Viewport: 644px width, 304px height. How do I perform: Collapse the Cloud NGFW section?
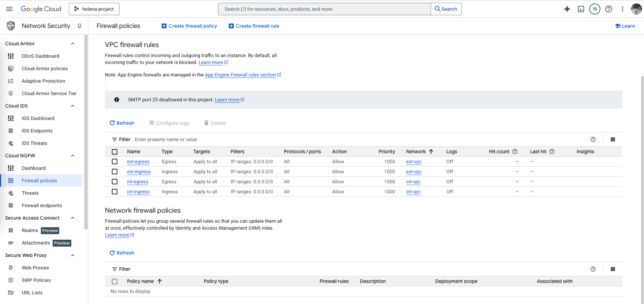tap(73, 156)
